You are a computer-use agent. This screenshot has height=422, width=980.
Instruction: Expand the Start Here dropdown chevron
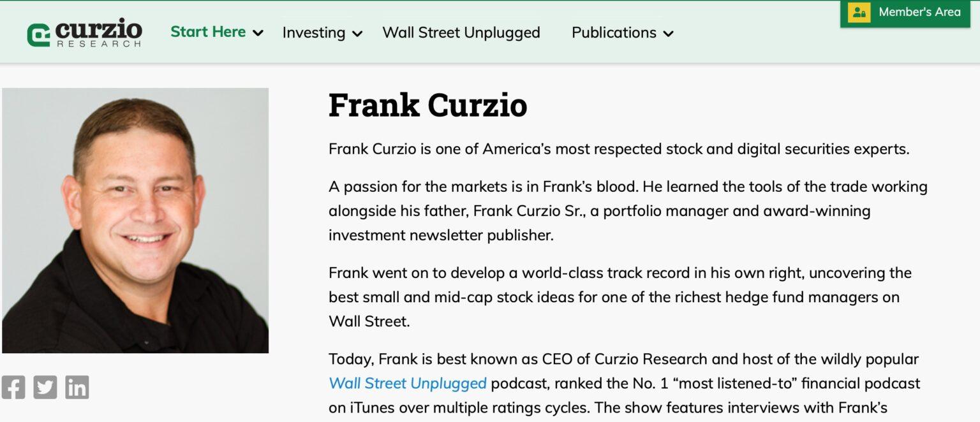(x=258, y=33)
